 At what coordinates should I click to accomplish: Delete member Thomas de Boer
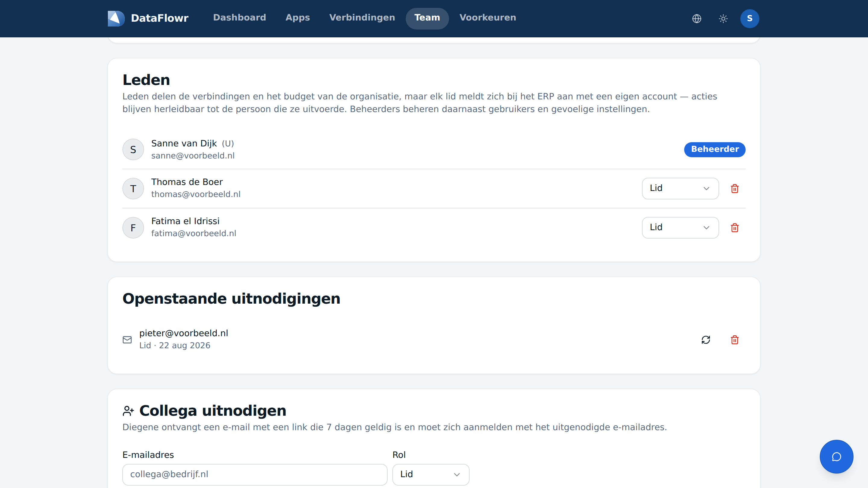point(734,189)
